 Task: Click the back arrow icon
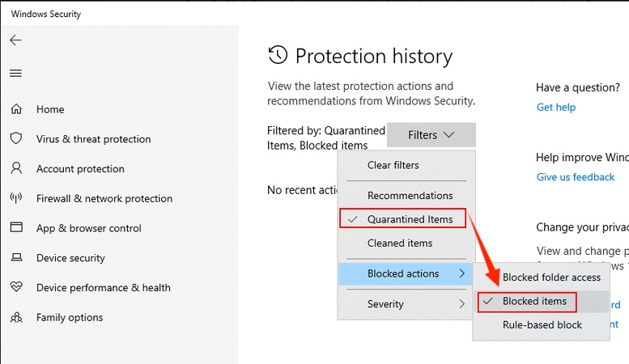point(16,40)
